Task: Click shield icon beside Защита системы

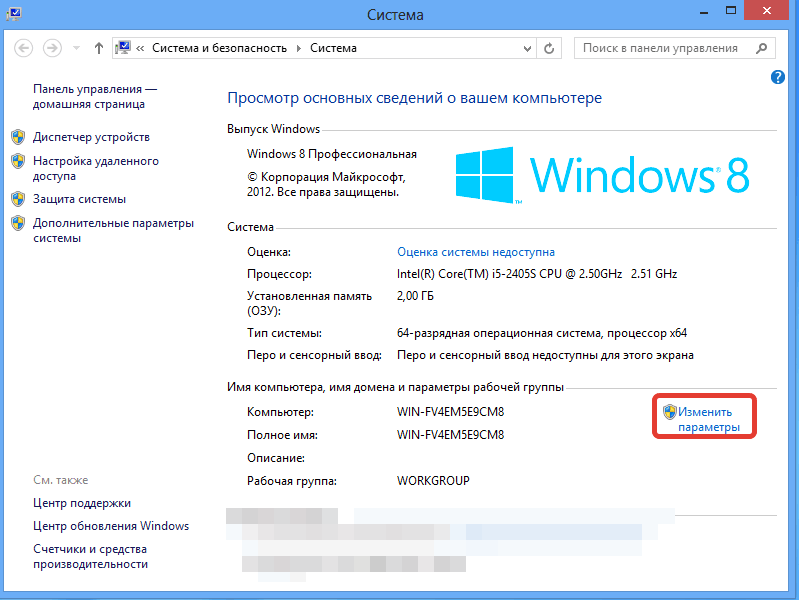Action: click(x=18, y=199)
